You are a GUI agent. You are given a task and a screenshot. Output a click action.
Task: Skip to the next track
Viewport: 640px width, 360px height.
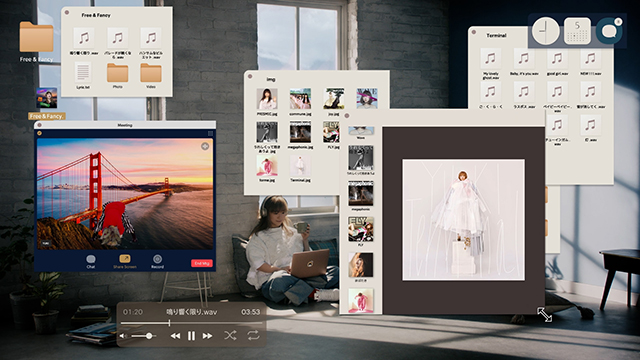point(207,336)
